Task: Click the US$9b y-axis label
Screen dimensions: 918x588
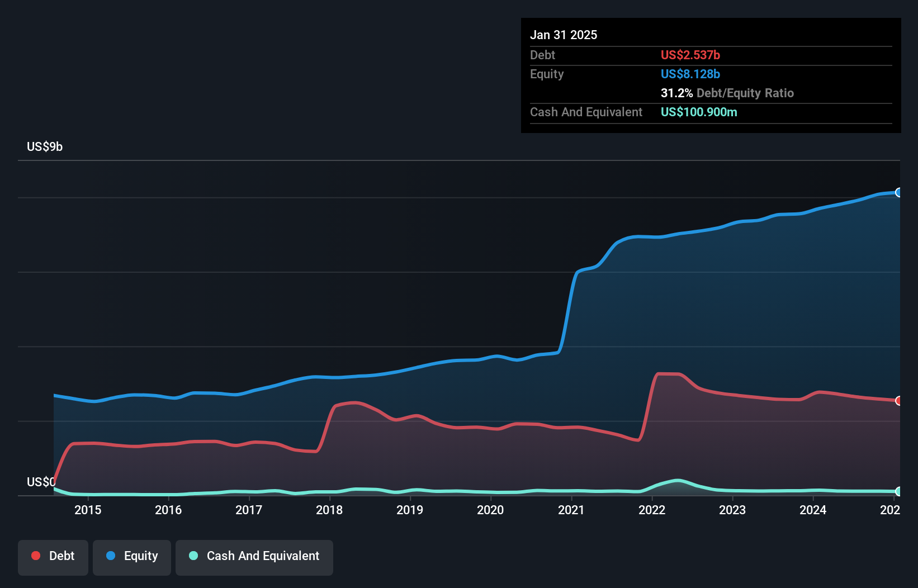Action: coord(45,146)
